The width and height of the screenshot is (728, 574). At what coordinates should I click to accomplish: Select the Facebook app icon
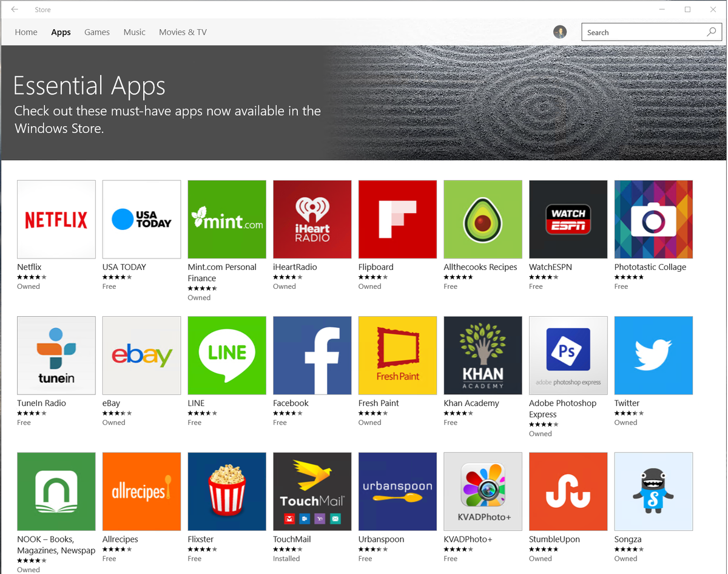tap(312, 356)
